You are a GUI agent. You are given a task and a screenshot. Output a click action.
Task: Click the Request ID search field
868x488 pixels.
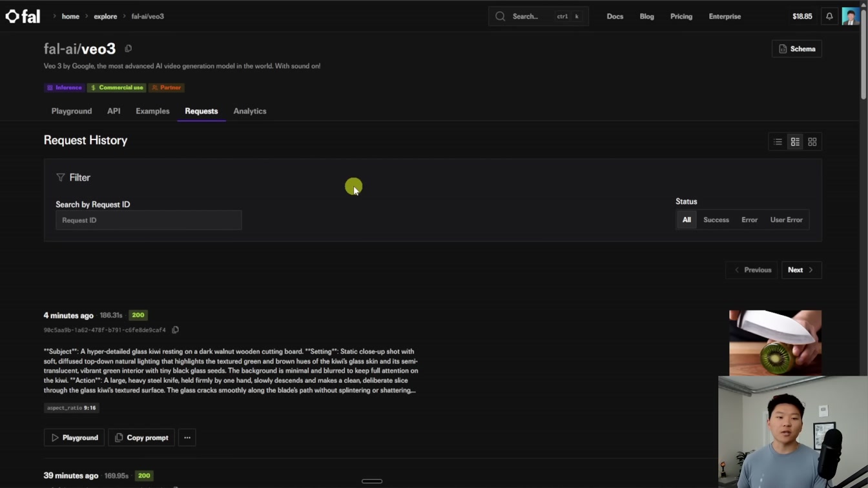[149, 220]
